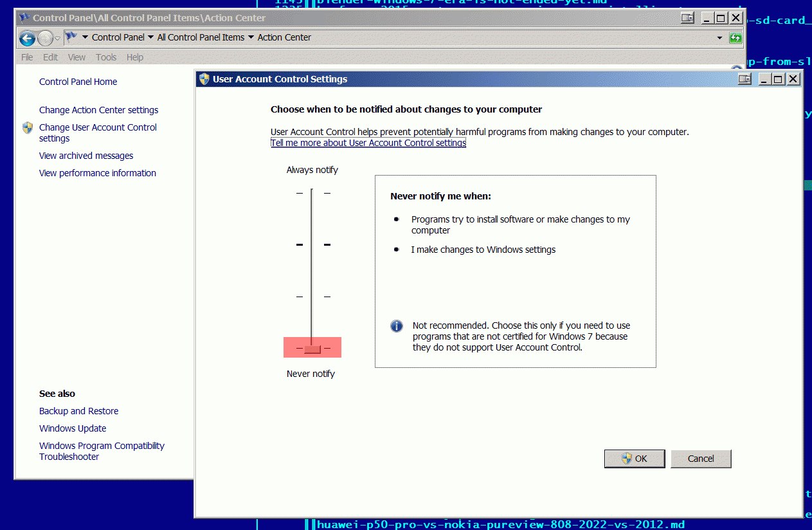The width and height of the screenshot is (812, 530).
Task: Set the UAC slider to the third tick
Action: 312,297
